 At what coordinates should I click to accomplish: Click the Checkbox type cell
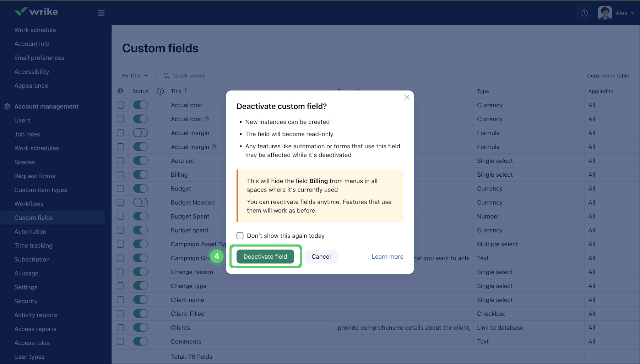coord(491,314)
